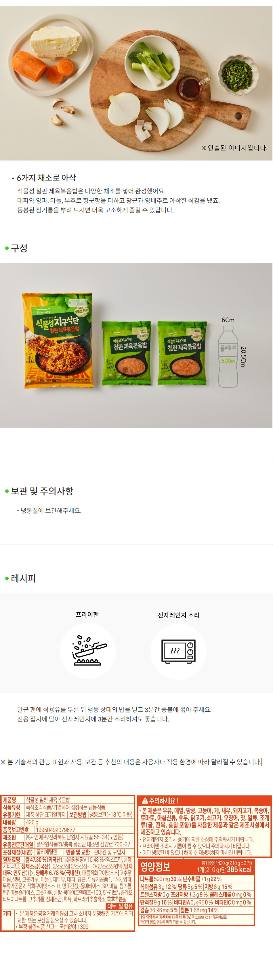
Task: Click the vegetables on cutting board photo
Action: pos(136,83)
